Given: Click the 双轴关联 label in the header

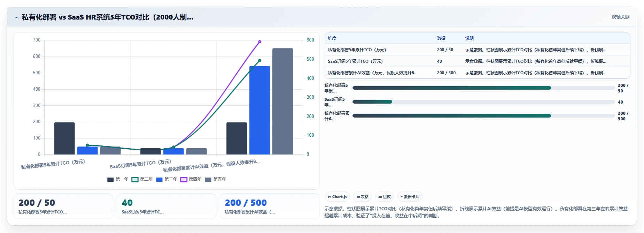Looking at the screenshot, I should pos(620,17).
